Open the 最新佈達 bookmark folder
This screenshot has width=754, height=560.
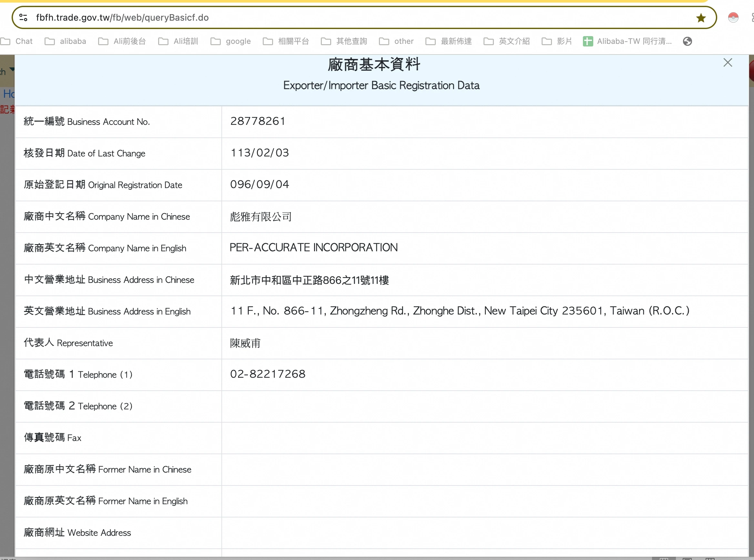(449, 41)
